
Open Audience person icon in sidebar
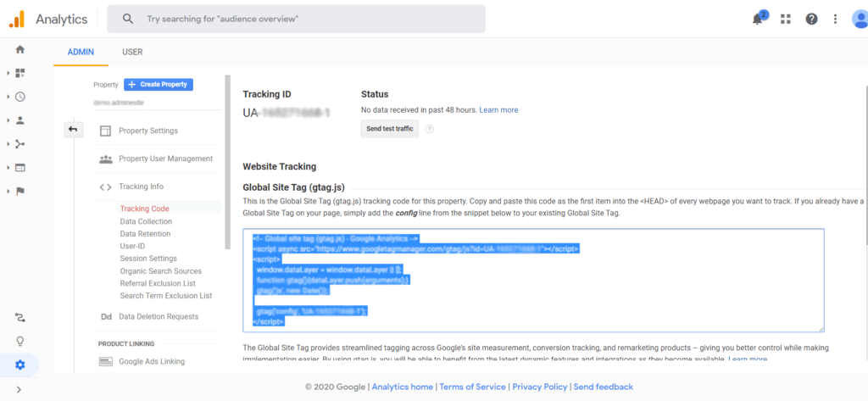(20, 120)
